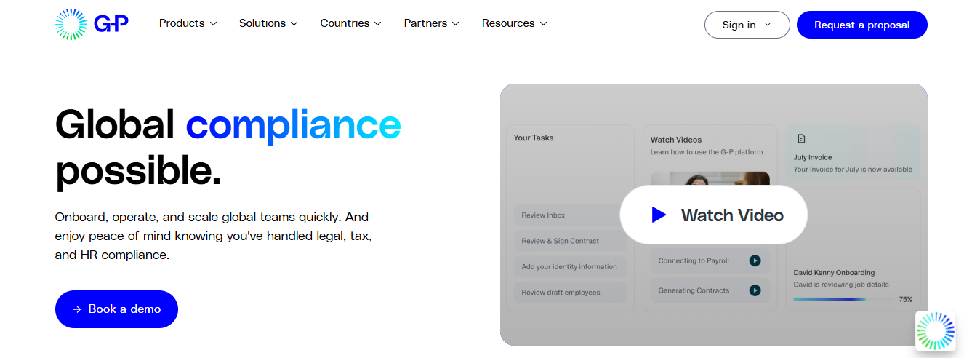Select the Review Inbox task

point(570,215)
